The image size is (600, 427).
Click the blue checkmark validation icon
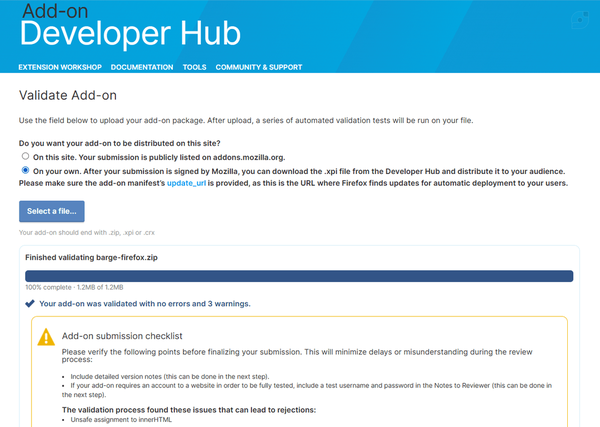pos(30,304)
